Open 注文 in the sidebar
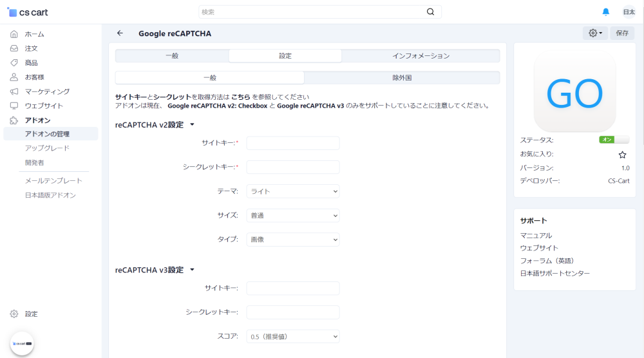This screenshot has width=644, height=358. 31,48
